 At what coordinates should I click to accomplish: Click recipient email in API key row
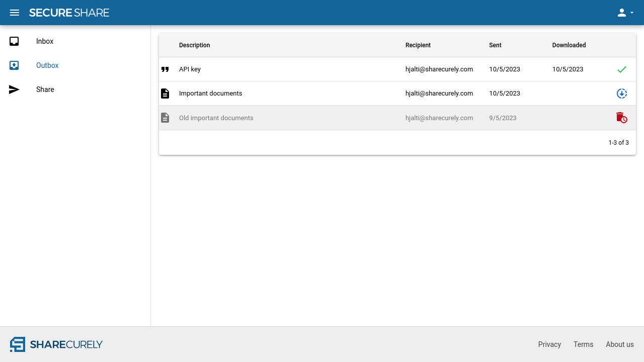pos(439,69)
